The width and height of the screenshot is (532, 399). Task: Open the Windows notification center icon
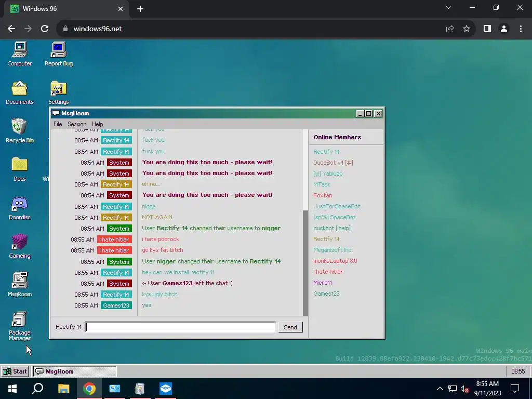[515, 389]
